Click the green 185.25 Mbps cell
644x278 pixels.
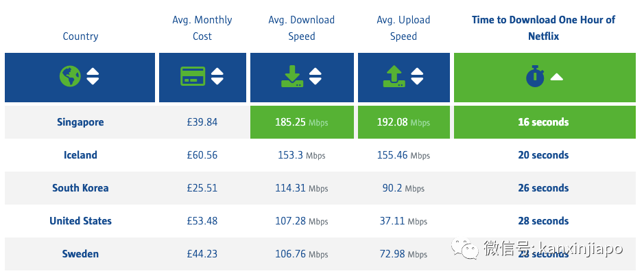pos(302,122)
